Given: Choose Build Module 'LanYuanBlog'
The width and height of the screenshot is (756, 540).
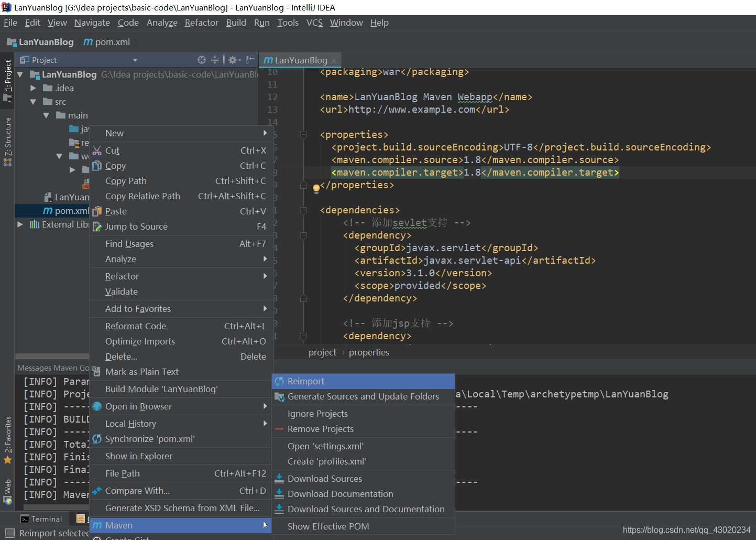Looking at the screenshot, I should tap(181, 389).
